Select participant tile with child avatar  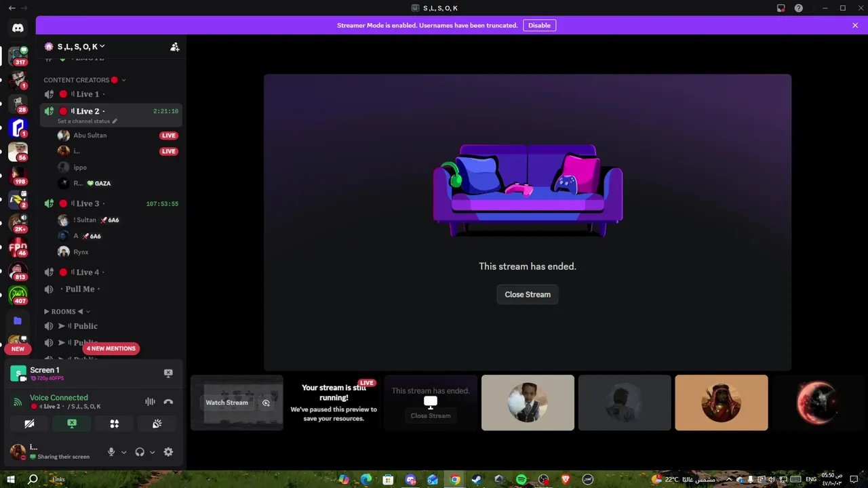(x=528, y=403)
